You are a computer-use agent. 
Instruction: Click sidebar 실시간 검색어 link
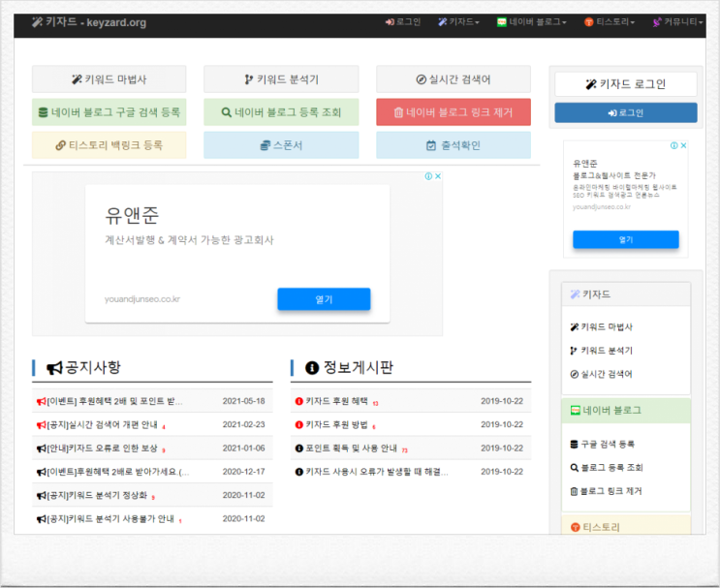pyautogui.click(x=602, y=374)
